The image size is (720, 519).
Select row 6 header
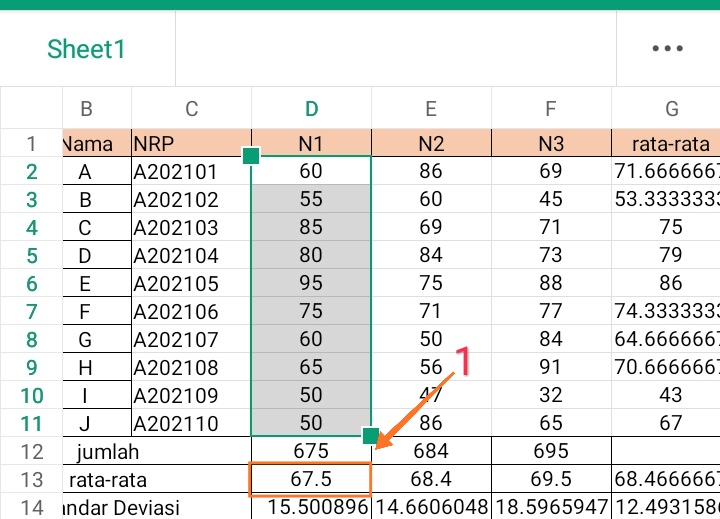[31, 283]
